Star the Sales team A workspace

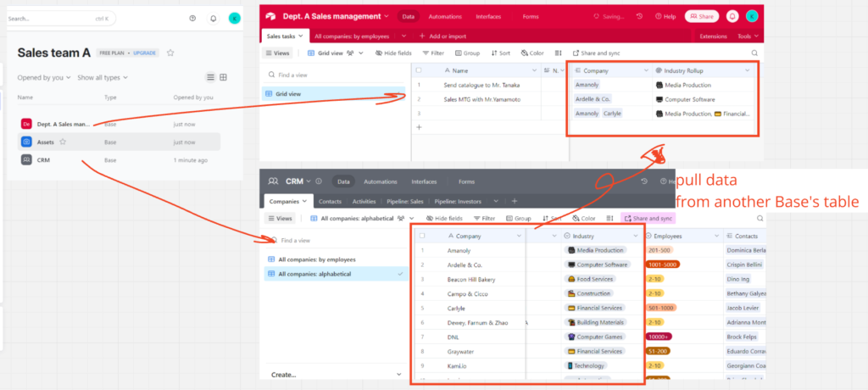[x=170, y=53]
